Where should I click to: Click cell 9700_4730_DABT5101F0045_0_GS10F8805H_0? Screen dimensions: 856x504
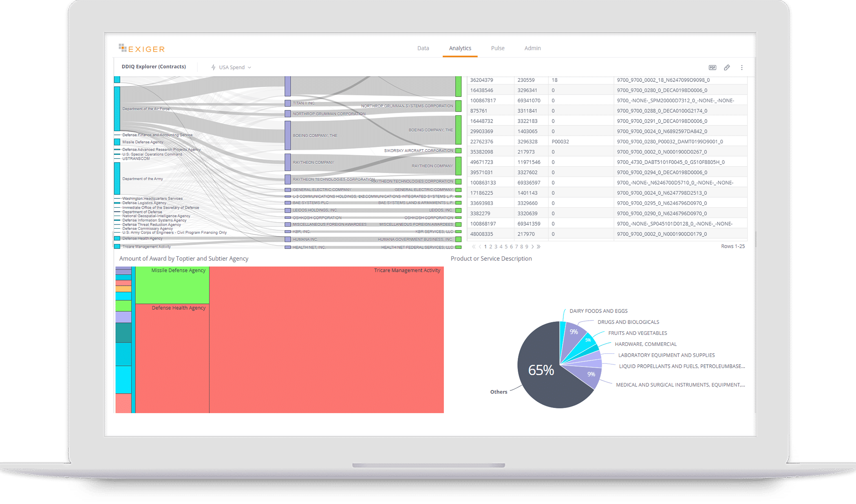click(671, 162)
